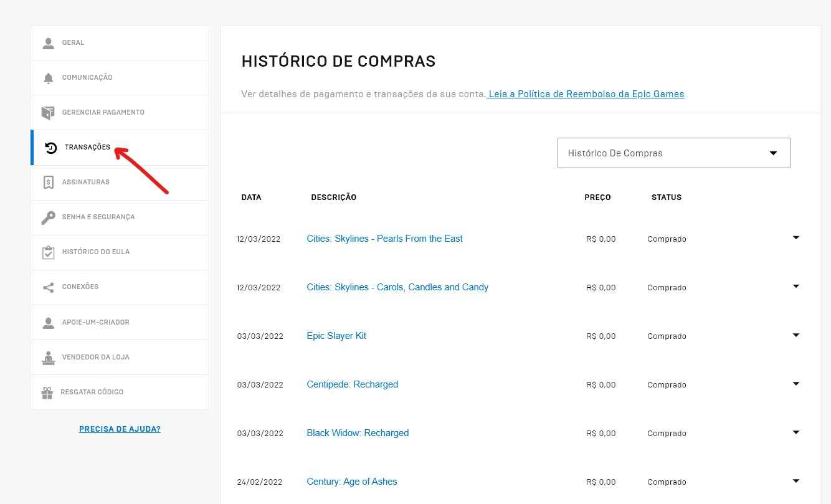The height and width of the screenshot is (504, 831).
Task: Open Histórico do EULA
Action: point(120,252)
